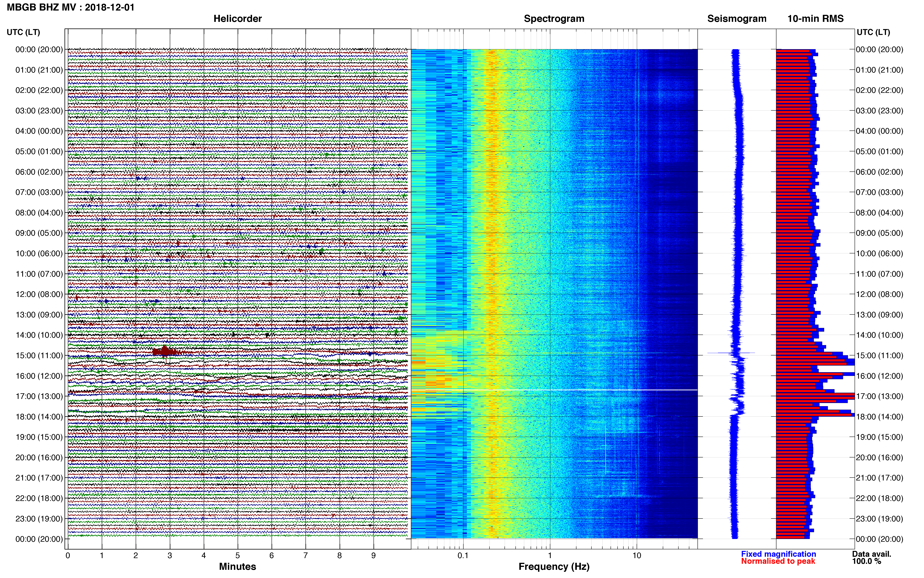924x578 pixels.
Task: Click the minute tick label '5' on helicorder
Action: 238,555
